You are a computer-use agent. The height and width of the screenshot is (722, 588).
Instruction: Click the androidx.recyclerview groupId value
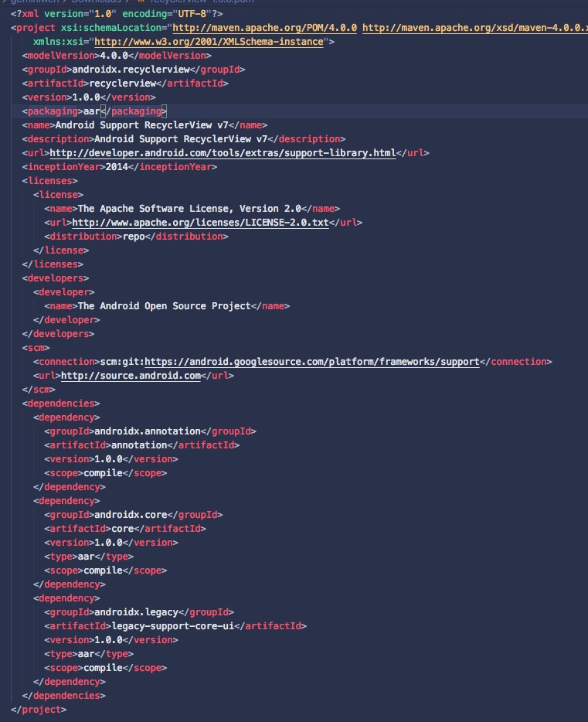131,70
